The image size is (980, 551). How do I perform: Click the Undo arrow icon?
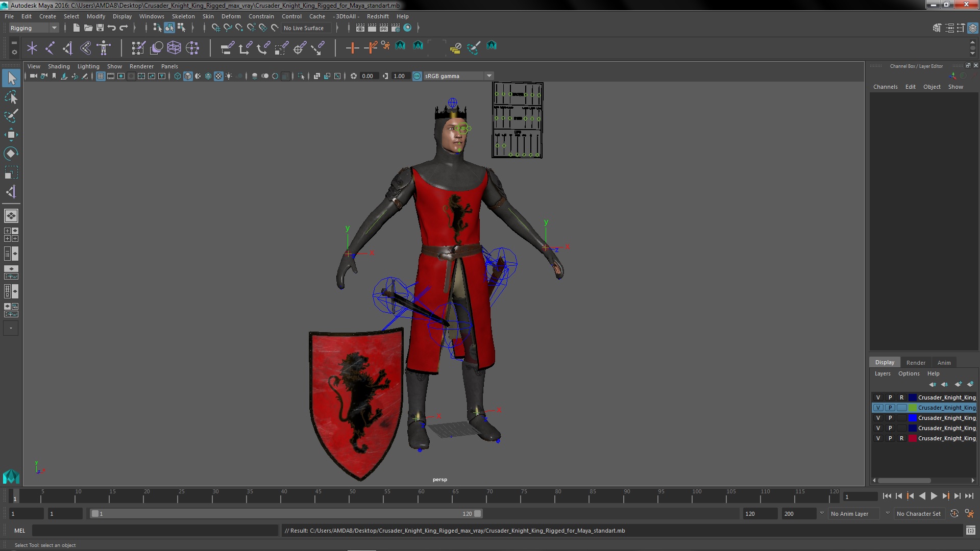(112, 28)
